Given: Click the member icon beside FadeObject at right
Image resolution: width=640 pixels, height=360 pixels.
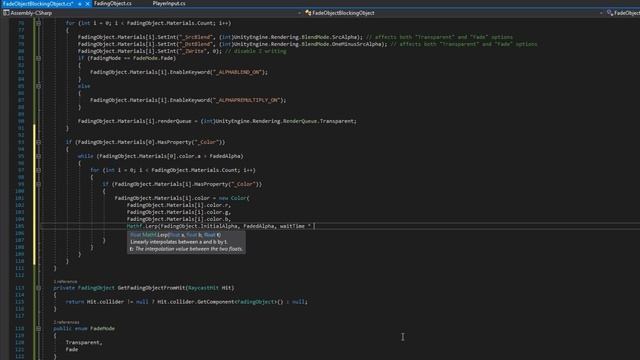Looking at the screenshot, I should coord(610,13).
